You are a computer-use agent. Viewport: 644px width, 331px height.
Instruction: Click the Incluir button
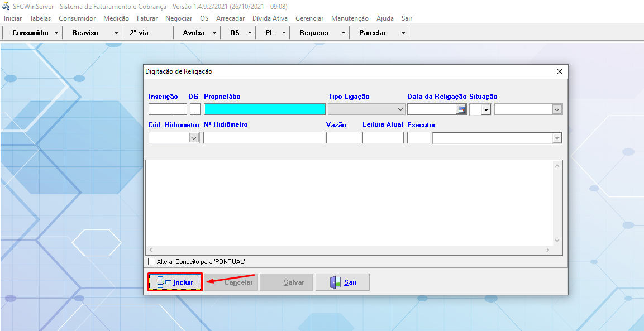pyautogui.click(x=175, y=282)
